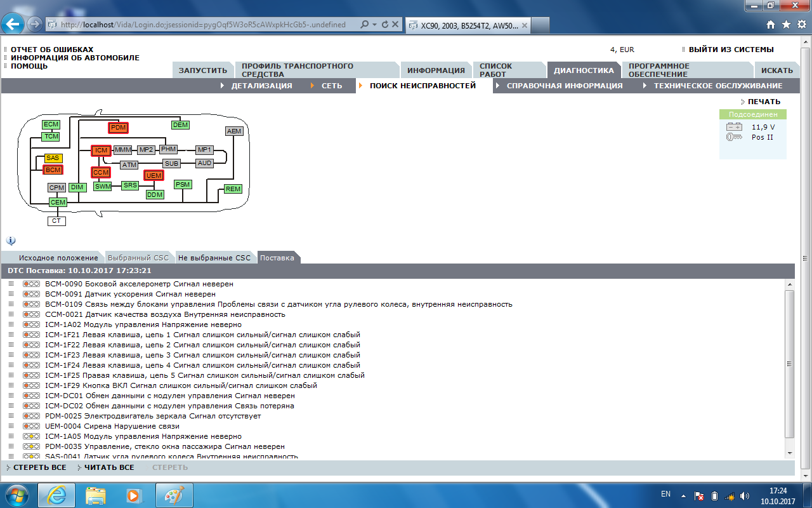The width and height of the screenshot is (812, 508).
Task: Select the UEM module in diagram
Action: point(154,175)
